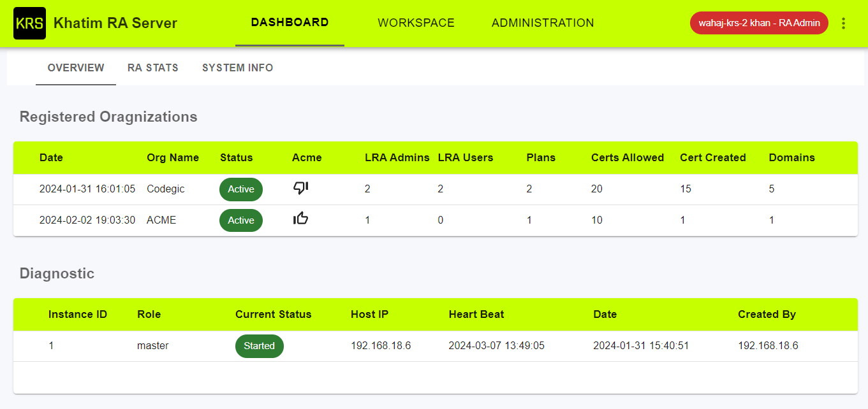The height and width of the screenshot is (409, 868).
Task: Click the Acme column header
Action: (x=307, y=158)
